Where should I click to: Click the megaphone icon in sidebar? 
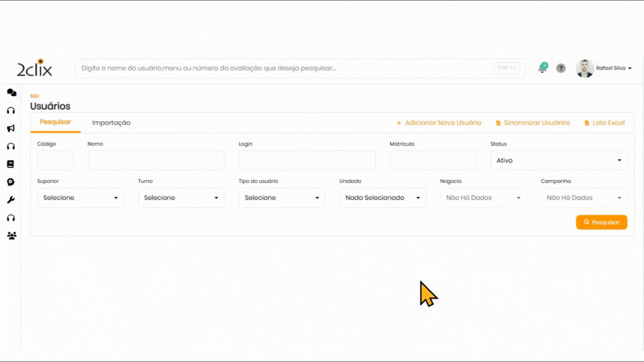11,128
